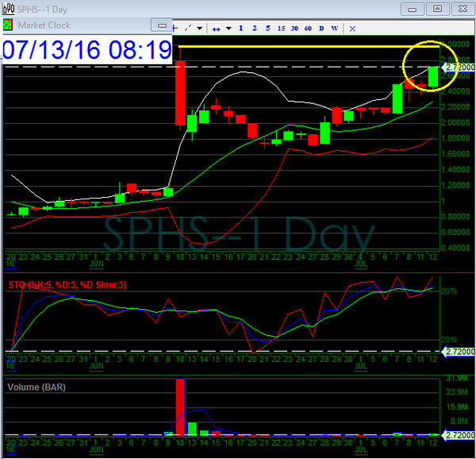476x459 pixels.
Task: Click the blue X toolbar icon
Action: (x=352, y=28)
